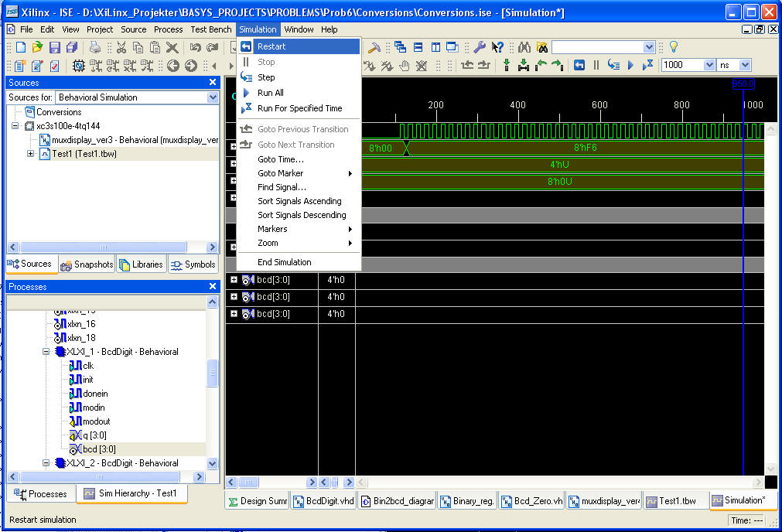Viewport: 782px width, 532px height.
Task: Click the blue Restart Simulation toolbar icon
Action: click(x=579, y=65)
